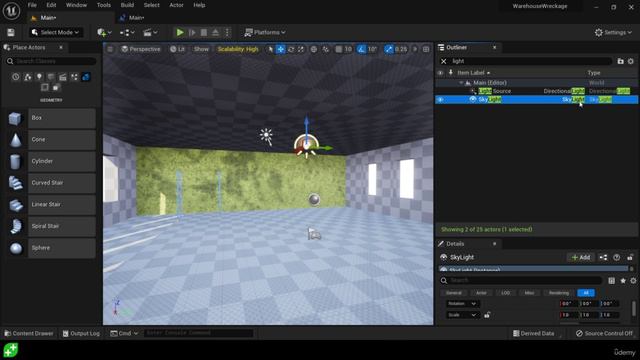Toggle scale snapping in the viewport
Viewport: 640px width, 360px height.
click(389, 49)
